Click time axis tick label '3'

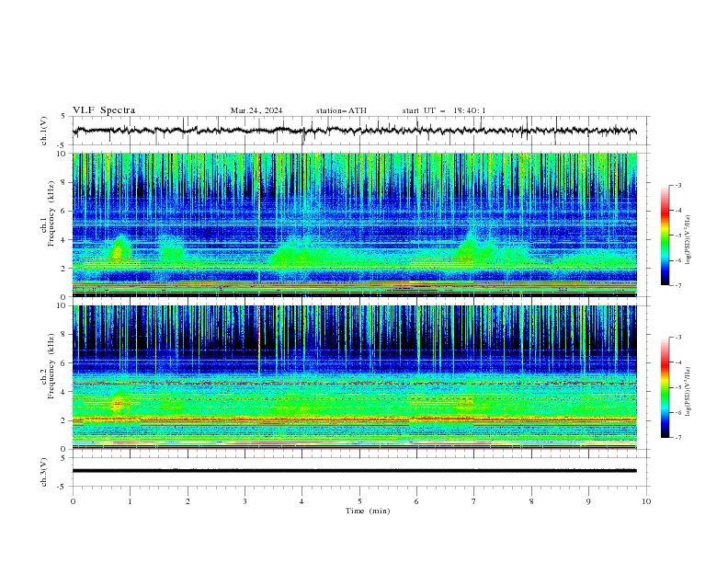pyautogui.click(x=245, y=501)
